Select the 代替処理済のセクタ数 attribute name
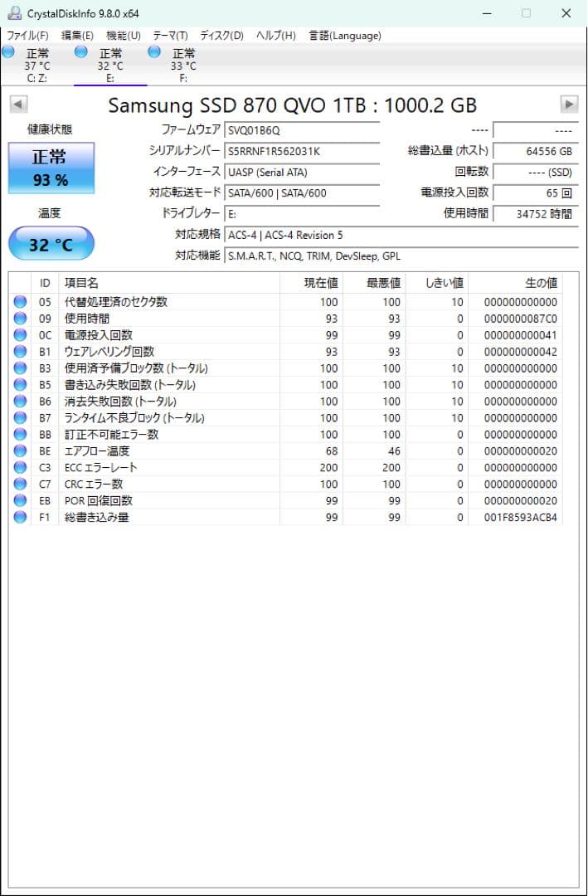588x896 pixels. 116,302
